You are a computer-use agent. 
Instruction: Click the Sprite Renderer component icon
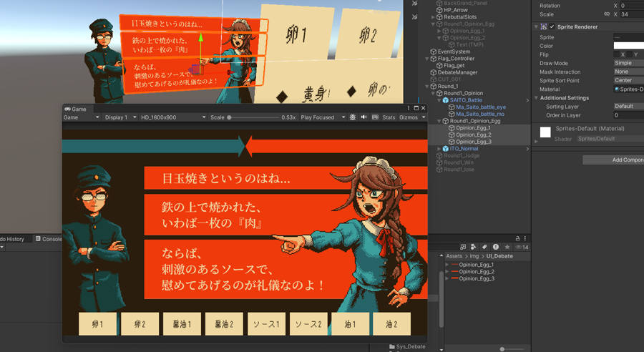tap(544, 26)
